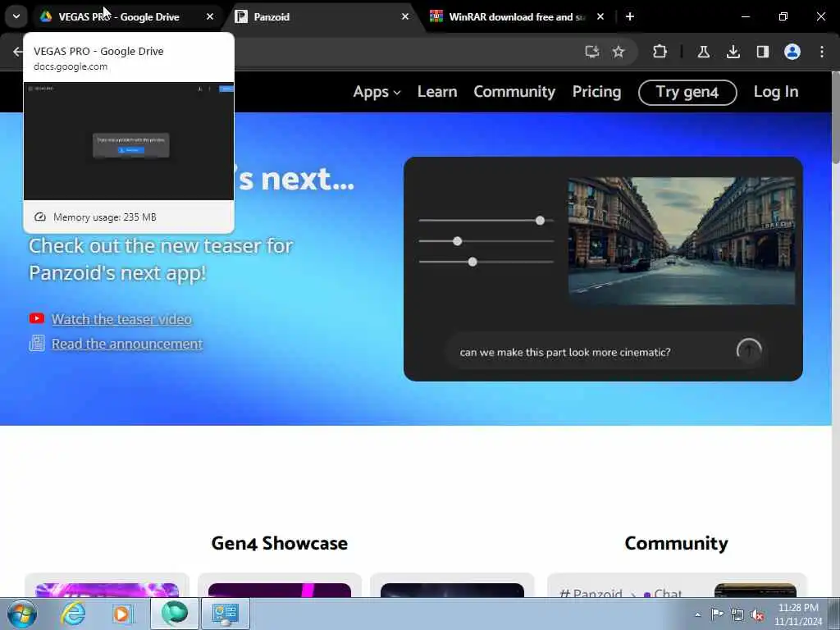Click the Memory usage 235 MB text
The width and height of the screenshot is (840, 630).
click(104, 217)
